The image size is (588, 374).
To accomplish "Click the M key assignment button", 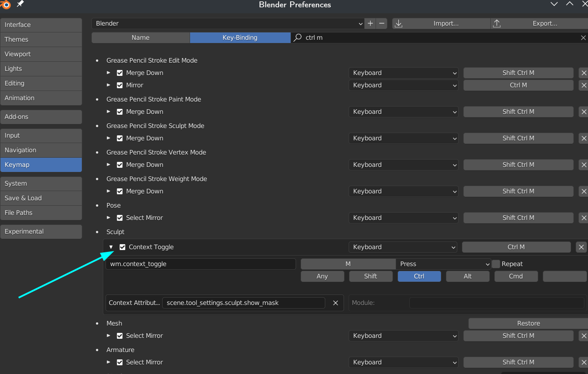I will 348,264.
